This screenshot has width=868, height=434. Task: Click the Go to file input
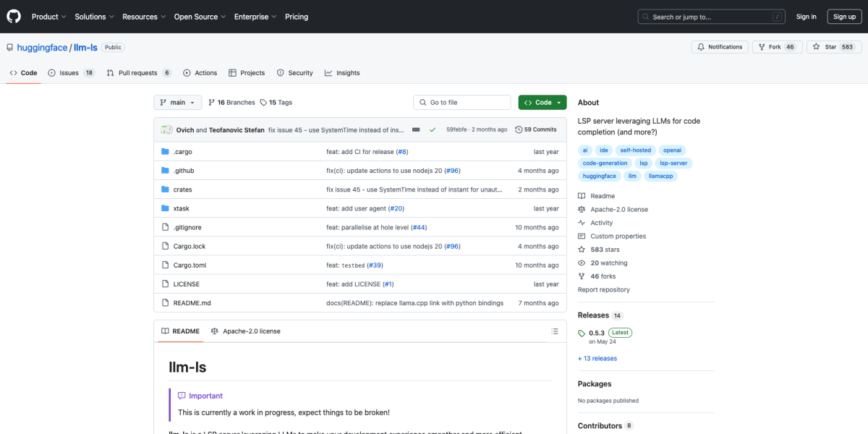(x=463, y=103)
